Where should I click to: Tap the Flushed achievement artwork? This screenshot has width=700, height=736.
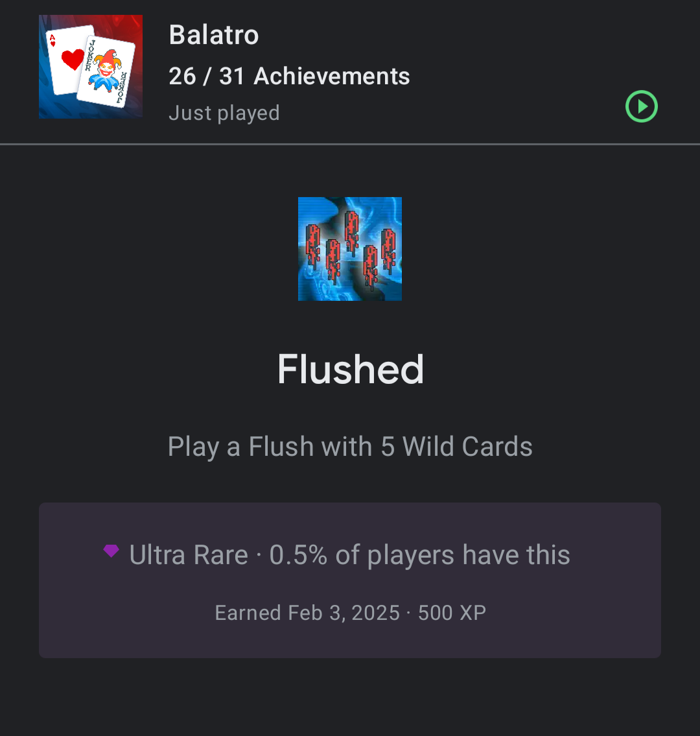point(350,249)
